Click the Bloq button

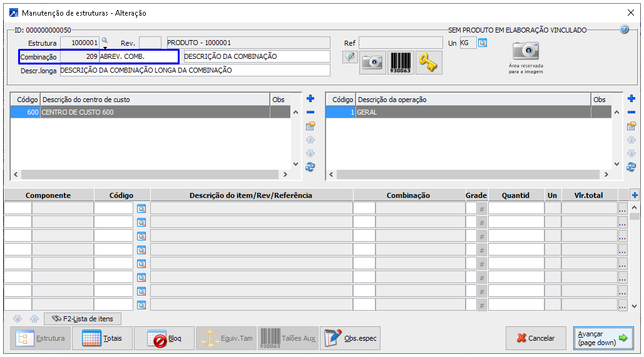pos(164,338)
